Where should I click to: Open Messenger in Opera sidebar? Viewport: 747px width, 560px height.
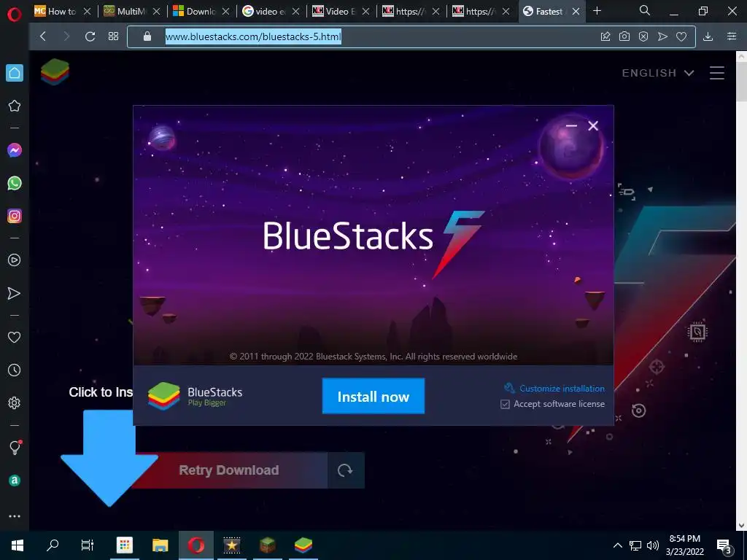[15, 150]
